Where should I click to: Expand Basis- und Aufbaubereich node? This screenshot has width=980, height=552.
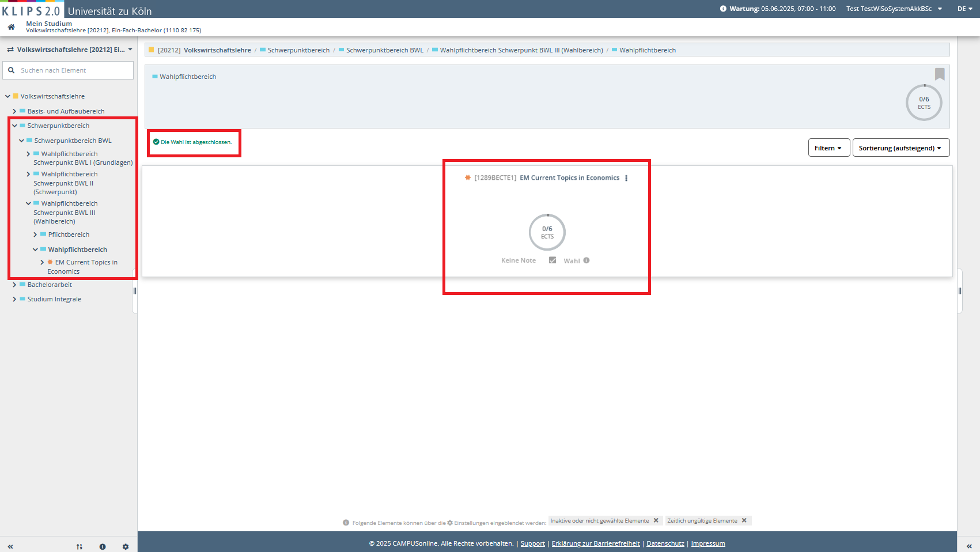(x=14, y=111)
